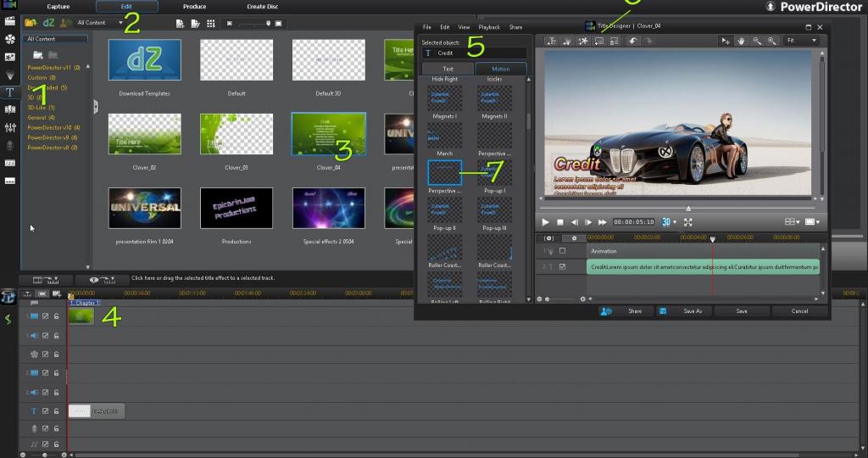Image resolution: width=868 pixels, height=458 pixels.
Task: Select the hand pan tool in Title Designer
Action: point(741,41)
